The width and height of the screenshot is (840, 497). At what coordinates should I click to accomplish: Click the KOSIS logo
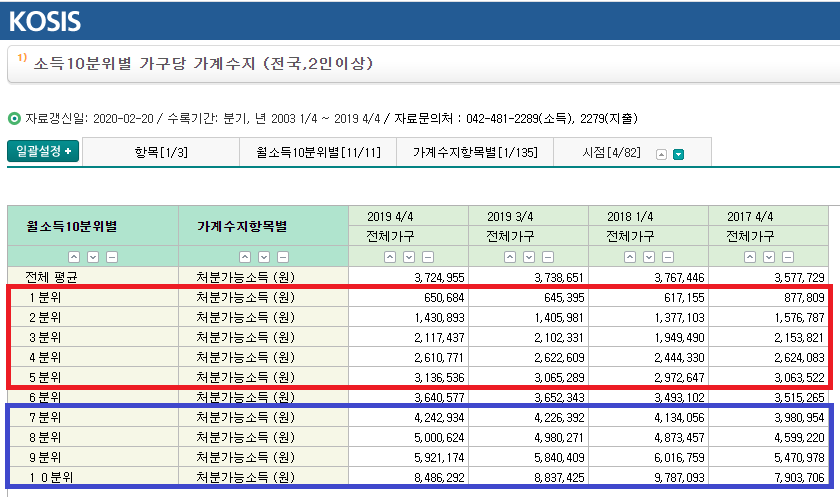[45, 21]
